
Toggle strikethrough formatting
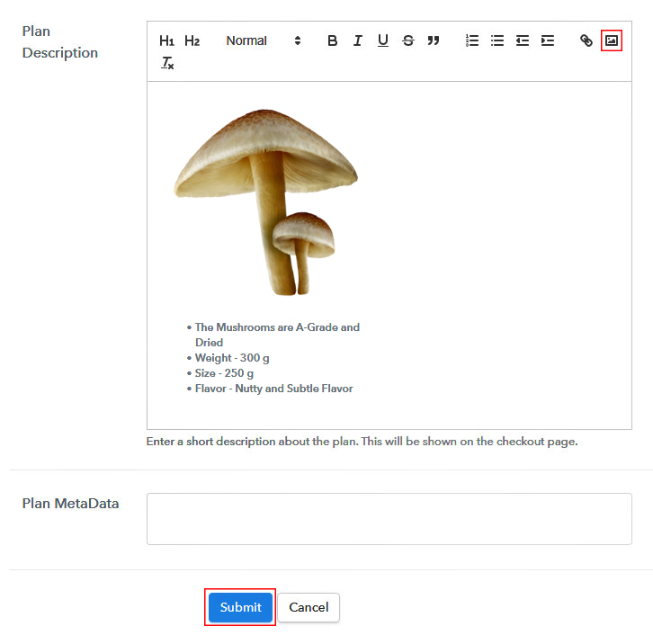click(x=408, y=40)
